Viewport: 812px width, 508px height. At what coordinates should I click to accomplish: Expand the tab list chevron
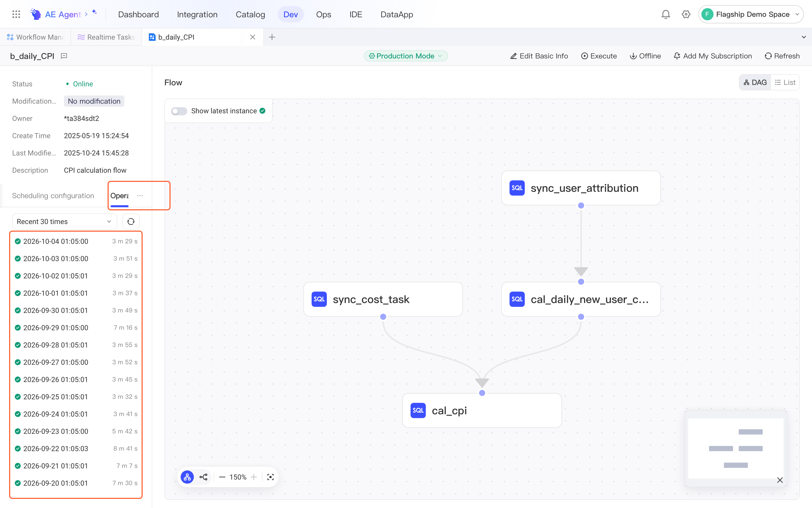tap(804, 37)
